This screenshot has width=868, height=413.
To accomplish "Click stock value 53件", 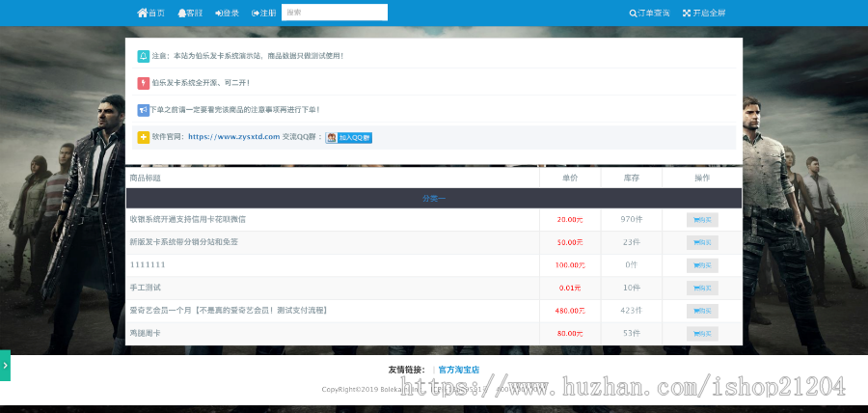I will pyautogui.click(x=632, y=333).
